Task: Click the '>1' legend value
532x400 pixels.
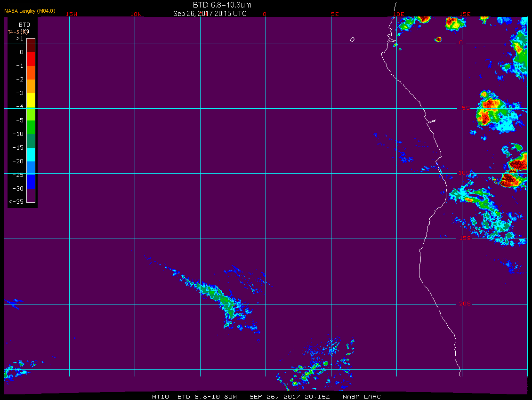Action: (20, 39)
